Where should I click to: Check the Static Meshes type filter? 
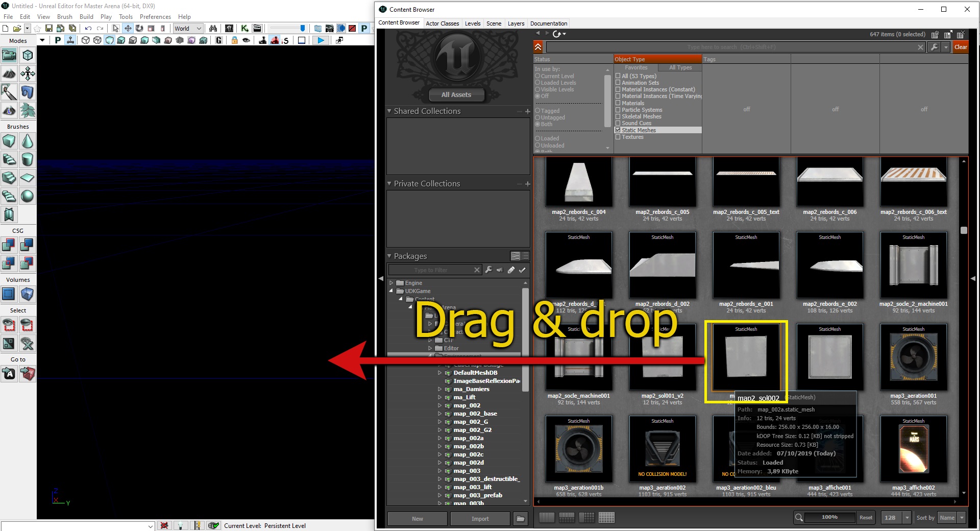[618, 130]
